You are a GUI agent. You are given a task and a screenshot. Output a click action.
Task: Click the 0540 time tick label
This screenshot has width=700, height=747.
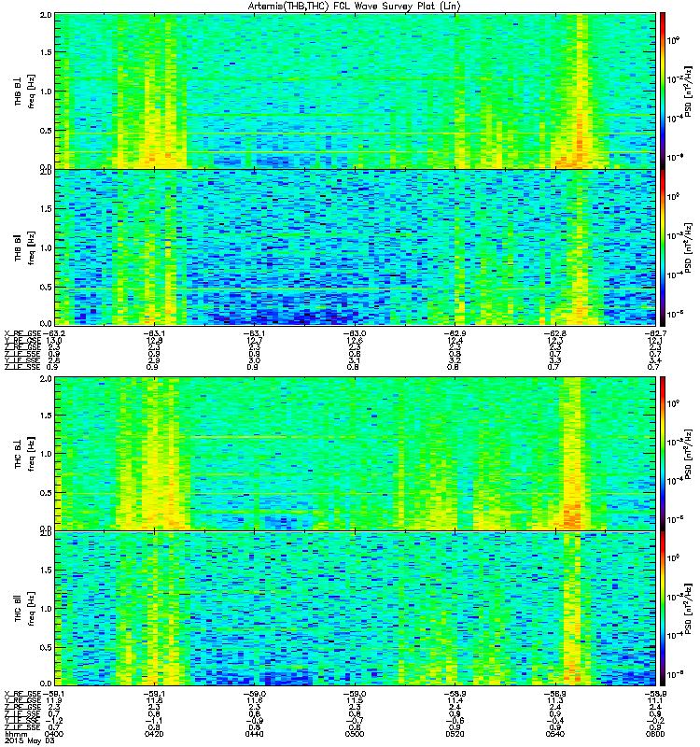point(555,734)
